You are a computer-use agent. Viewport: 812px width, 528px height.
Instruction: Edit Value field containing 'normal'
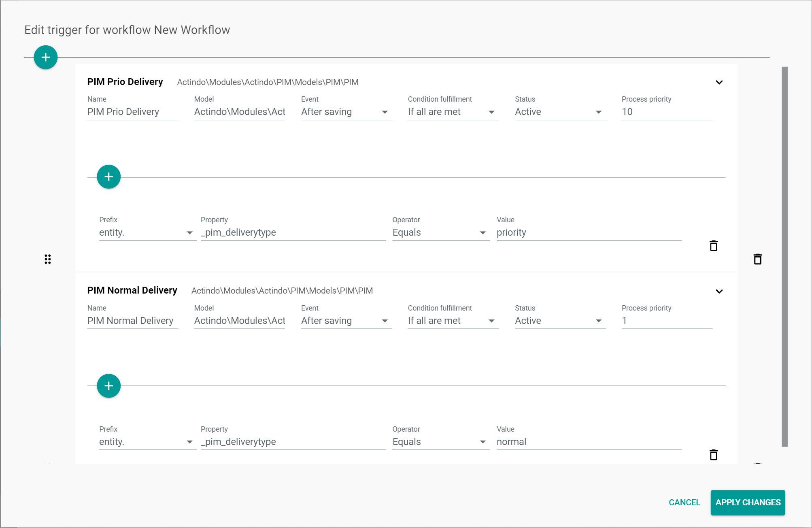tap(589, 442)
